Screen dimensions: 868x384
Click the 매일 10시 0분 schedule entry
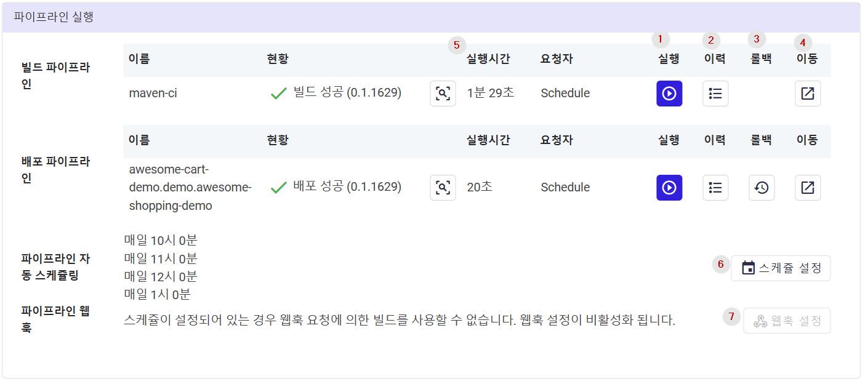pos(161,241)
